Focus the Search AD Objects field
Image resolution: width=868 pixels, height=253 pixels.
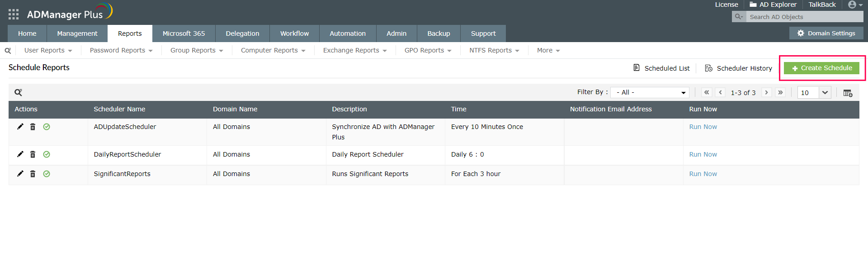tap(804, 17)
